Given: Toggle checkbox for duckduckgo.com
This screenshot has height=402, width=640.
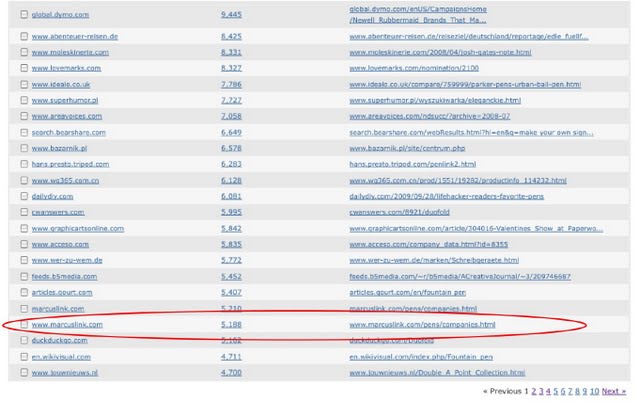Looking at the screenshot, I should pos(24,340).
